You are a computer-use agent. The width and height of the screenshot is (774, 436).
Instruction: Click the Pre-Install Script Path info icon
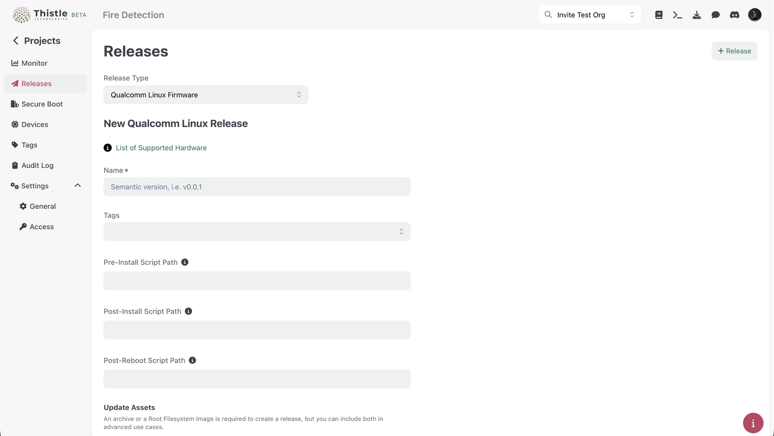(x=185, y=262)
